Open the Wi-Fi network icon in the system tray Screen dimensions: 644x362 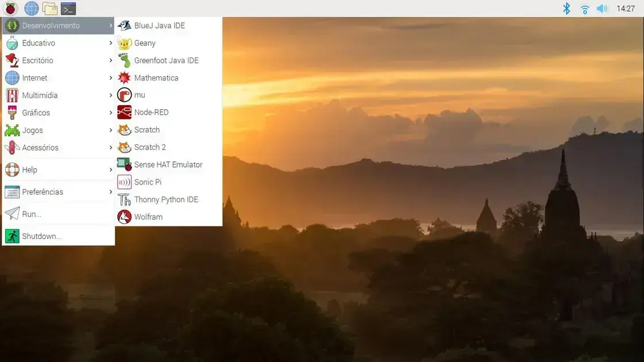coord(584,9)
